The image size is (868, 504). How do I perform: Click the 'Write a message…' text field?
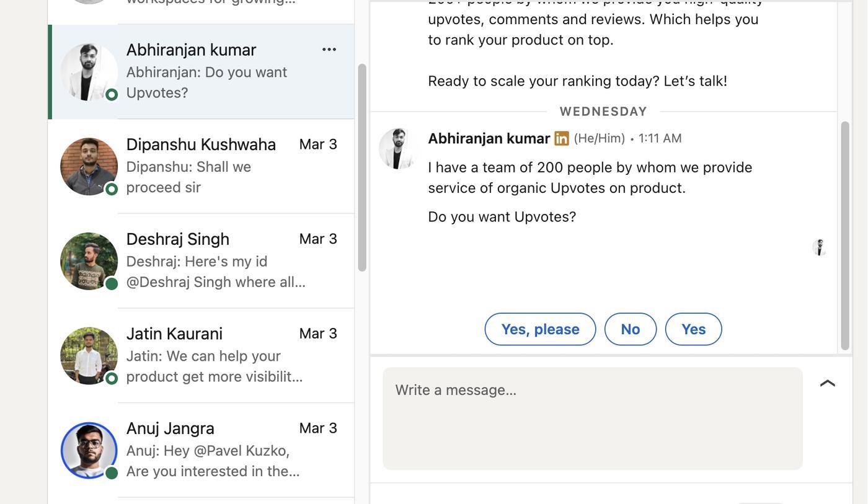tap(592, 418)
